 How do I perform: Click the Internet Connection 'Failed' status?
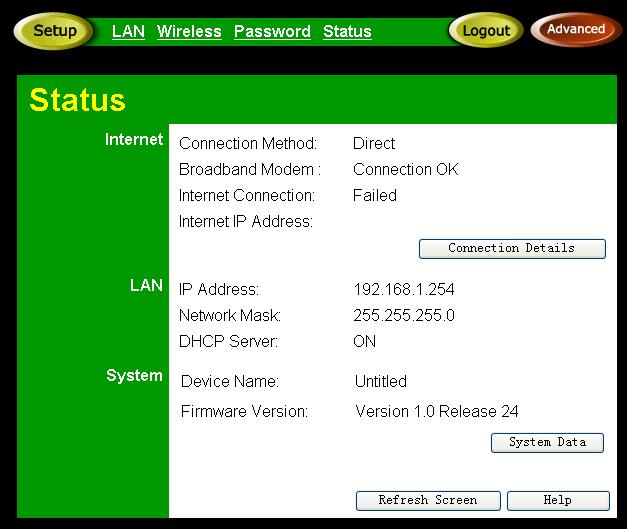tap(375, 195)
